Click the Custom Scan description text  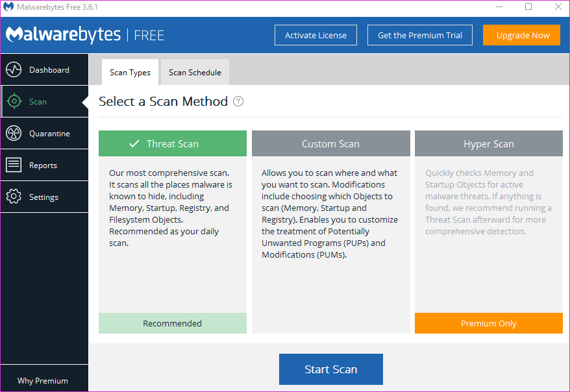click(x=330, y=214)
